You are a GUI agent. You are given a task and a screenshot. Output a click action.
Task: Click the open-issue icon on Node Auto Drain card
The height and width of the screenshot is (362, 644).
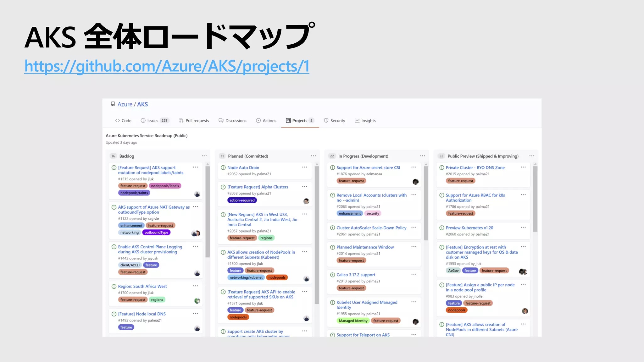[x=223, y=168]
